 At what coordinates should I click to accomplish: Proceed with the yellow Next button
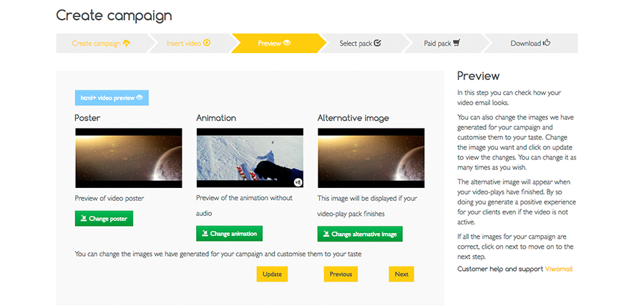tap(401, 274)
